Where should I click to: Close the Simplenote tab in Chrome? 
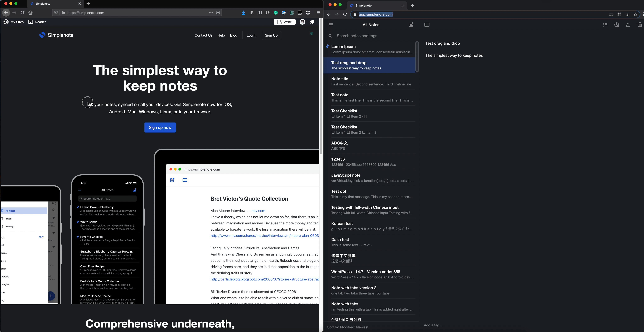403,5
